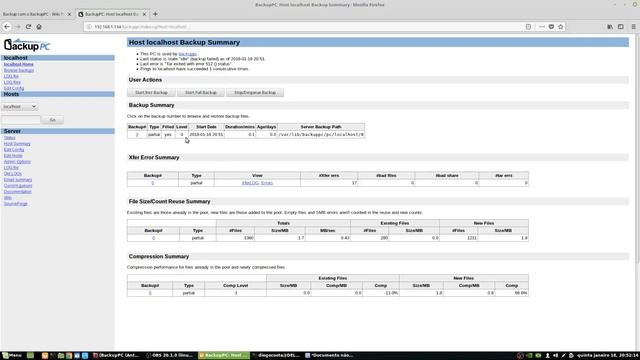640x360 pixels.
Task: Click the Start Full Backup button
Action: (x=201, y=93)
